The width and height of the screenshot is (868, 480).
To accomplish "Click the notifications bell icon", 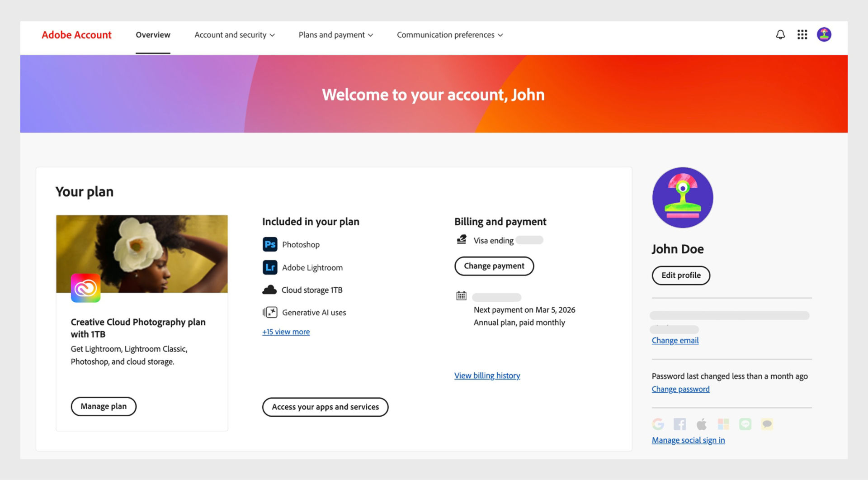I will tap(780, 35).
